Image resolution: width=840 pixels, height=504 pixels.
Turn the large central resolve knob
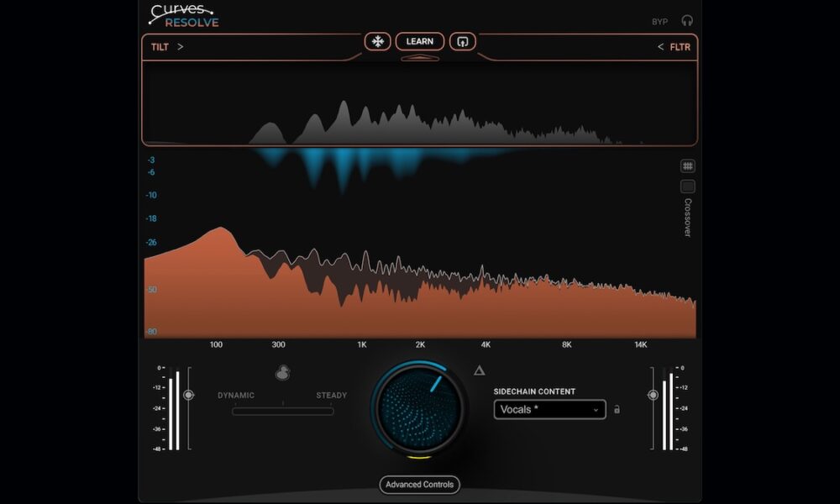419,411
